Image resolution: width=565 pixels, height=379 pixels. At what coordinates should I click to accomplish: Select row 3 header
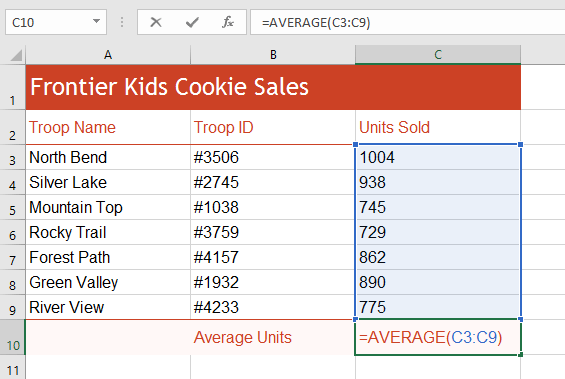coord(13,157)
